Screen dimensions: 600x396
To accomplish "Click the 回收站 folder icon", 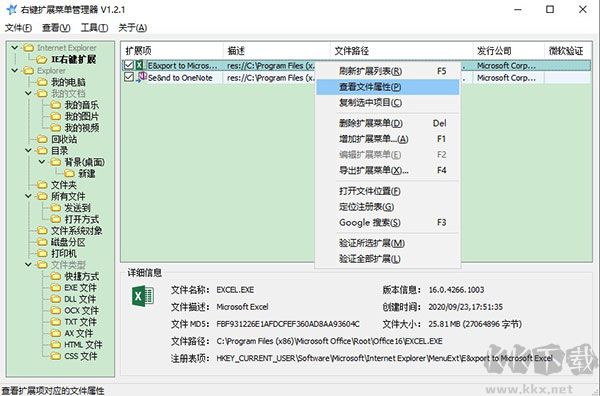I will pyautogui.click(x=42, y=139).
